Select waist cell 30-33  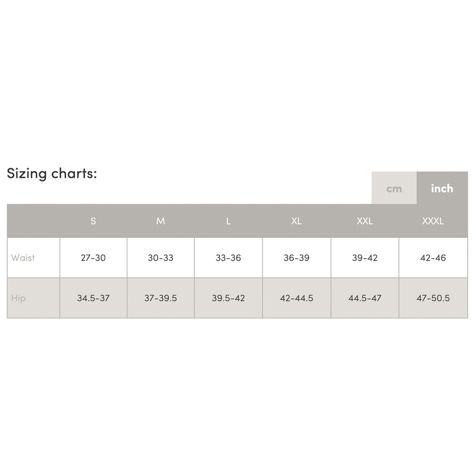tap(161, 258)
